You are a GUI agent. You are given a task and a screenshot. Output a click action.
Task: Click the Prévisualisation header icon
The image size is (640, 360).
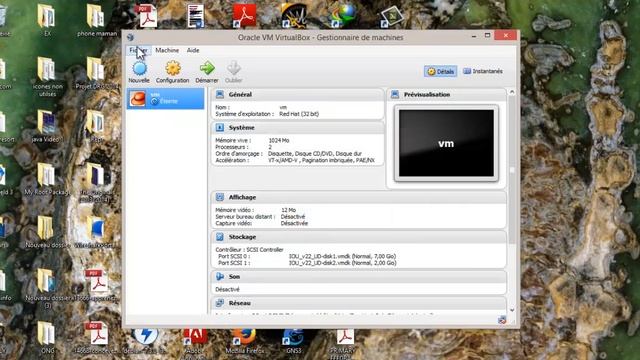[x=395, y=94]
